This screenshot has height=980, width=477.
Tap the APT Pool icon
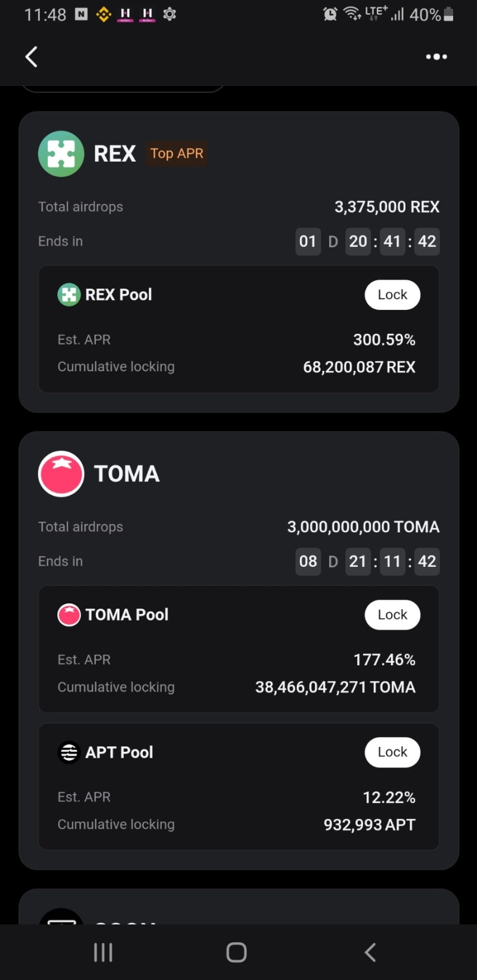69,752
